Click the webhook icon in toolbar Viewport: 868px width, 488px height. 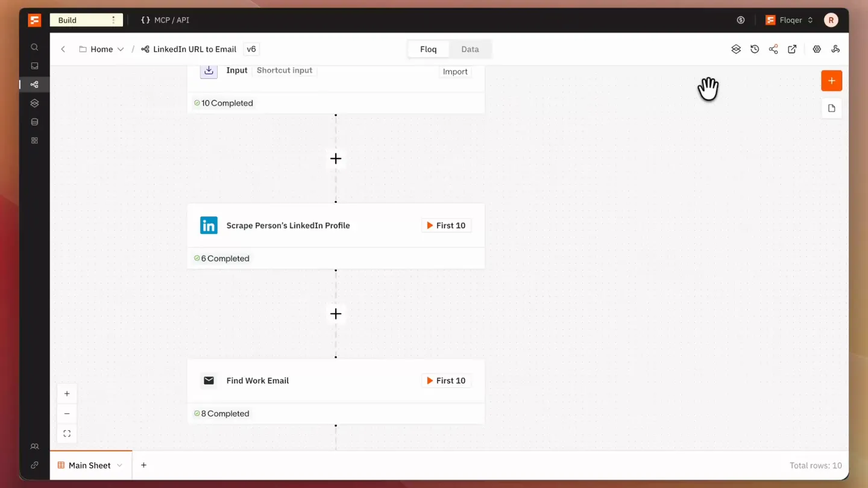(835, 49)
